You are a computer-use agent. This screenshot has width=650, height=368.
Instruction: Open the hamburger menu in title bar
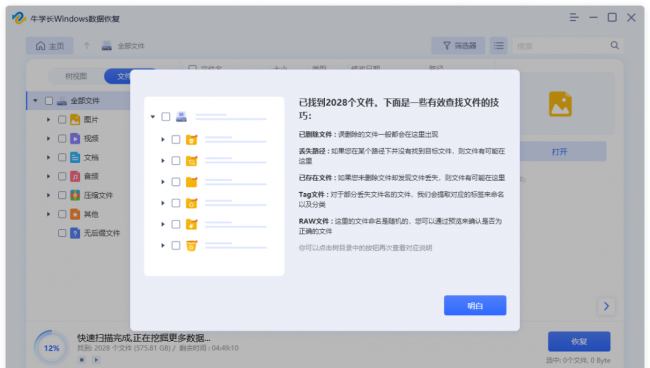[574, 17]
